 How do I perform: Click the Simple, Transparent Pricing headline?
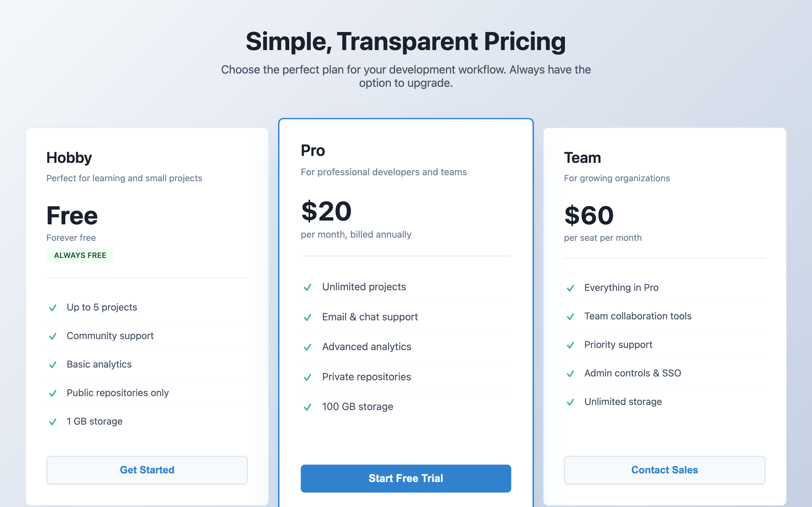(406, 41)
